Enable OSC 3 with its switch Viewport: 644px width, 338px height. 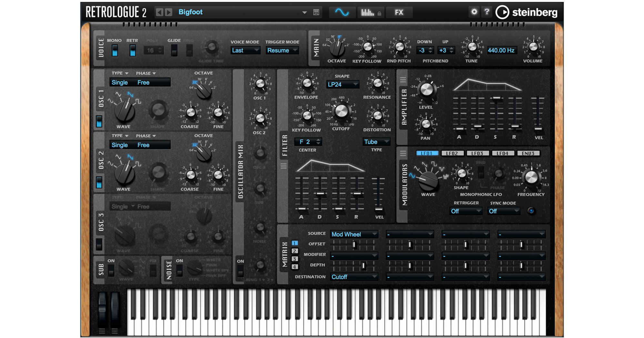click(x=99, y=244)
